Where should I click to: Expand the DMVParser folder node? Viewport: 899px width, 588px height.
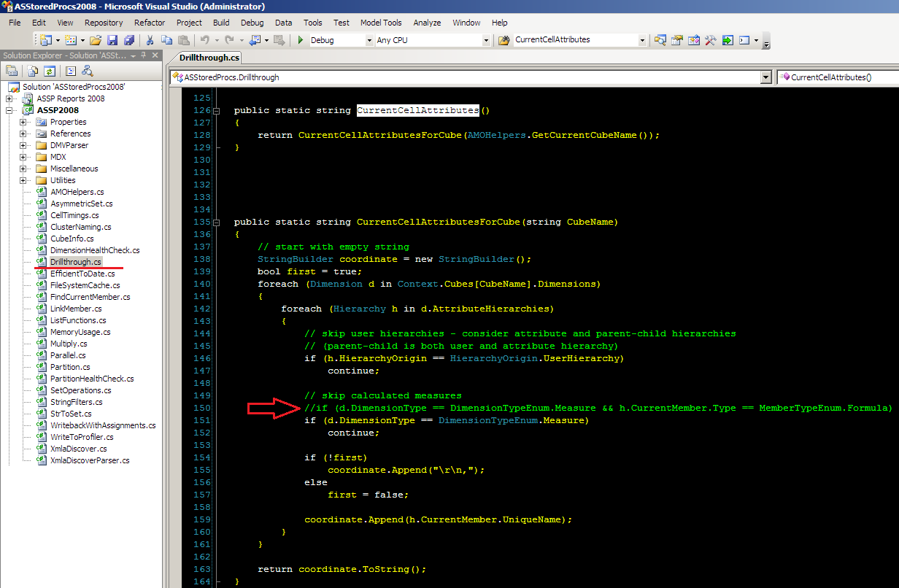click(x=23, y=145)
